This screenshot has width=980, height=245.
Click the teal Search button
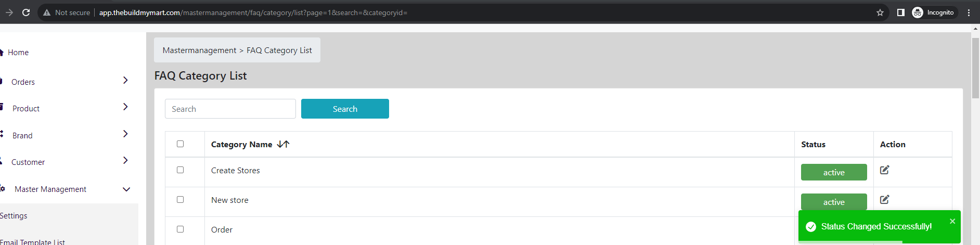[x=345, y=109]
